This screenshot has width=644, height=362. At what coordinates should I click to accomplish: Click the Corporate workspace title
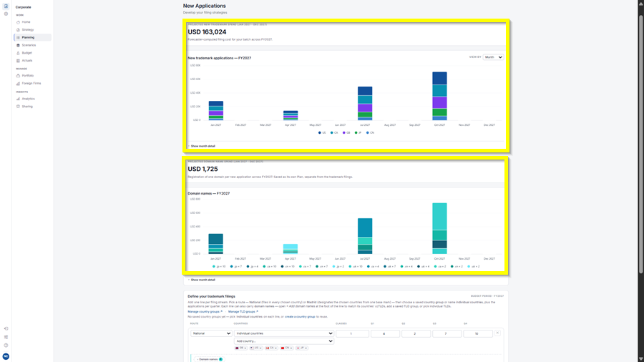coord(24,7)
